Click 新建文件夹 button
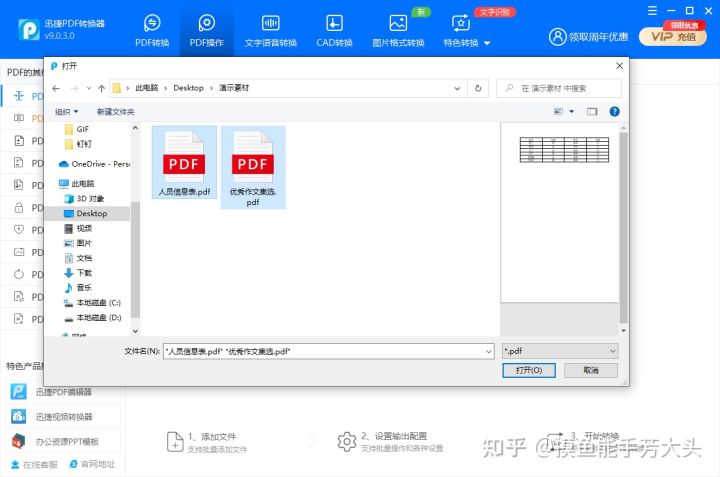The image size is (720, 477). [116, 112]
